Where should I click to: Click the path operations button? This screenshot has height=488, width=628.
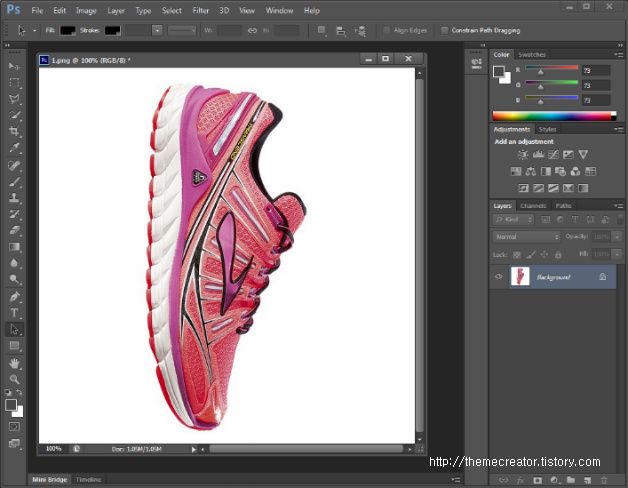point(321,30)
